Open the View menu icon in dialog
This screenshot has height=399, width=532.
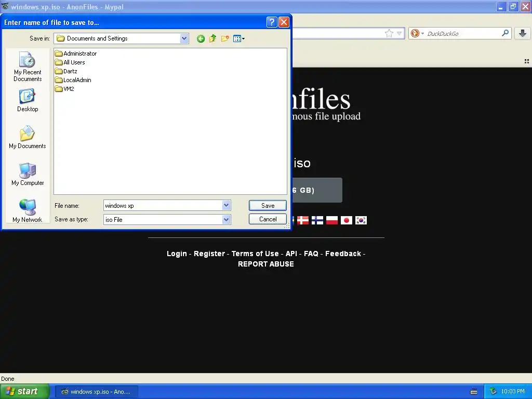(x=239, y=38)
